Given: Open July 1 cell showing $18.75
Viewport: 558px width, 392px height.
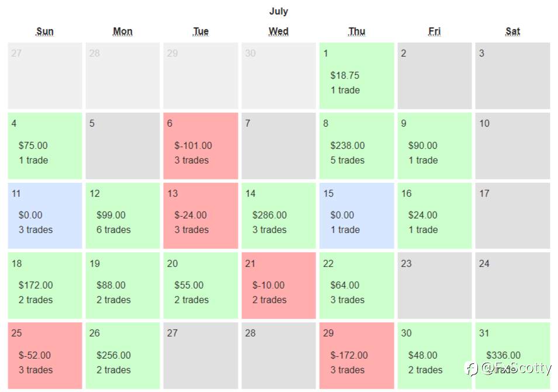Looking at the screenshot, I should coord(356,76).
